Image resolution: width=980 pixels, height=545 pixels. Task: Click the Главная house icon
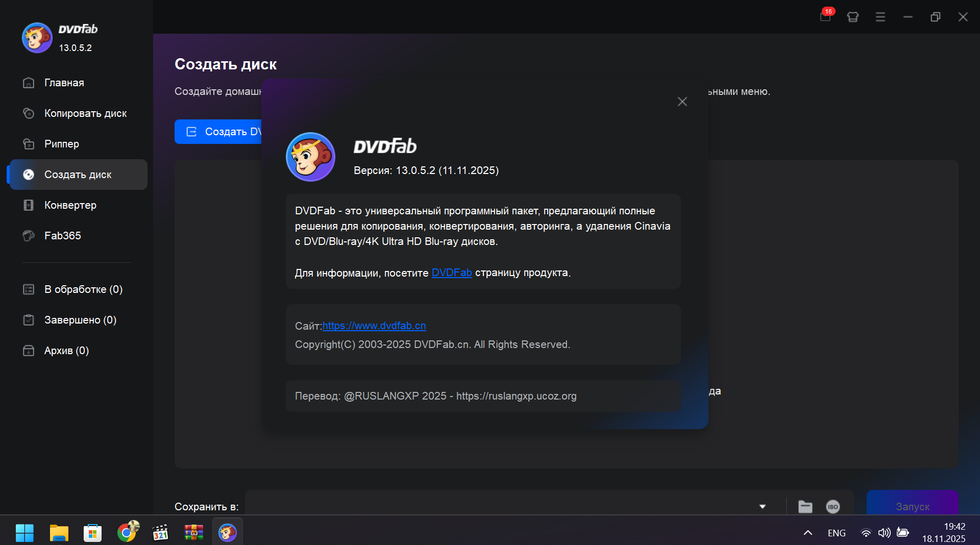coord(29,83)
